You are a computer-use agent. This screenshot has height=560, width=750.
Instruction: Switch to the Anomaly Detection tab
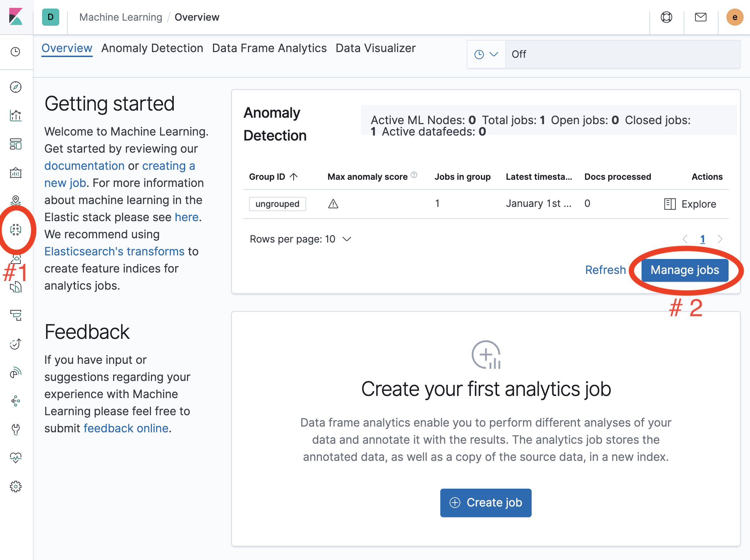152,48
